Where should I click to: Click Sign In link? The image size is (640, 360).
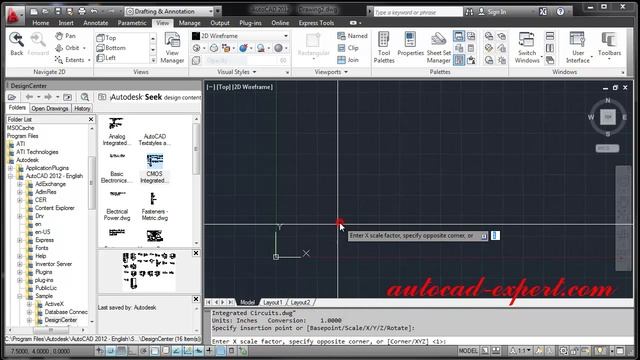tap(497, 12)
